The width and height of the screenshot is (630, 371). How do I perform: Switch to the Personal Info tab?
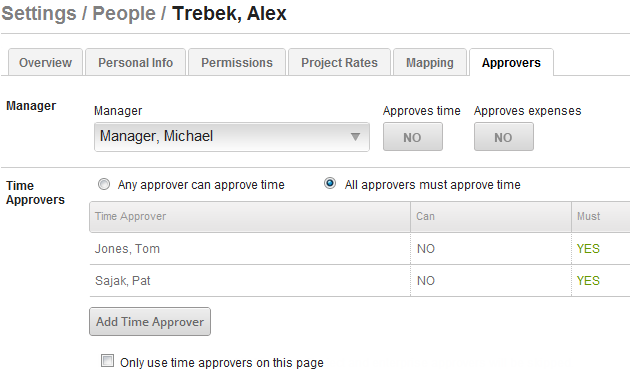tap(135, 62)
